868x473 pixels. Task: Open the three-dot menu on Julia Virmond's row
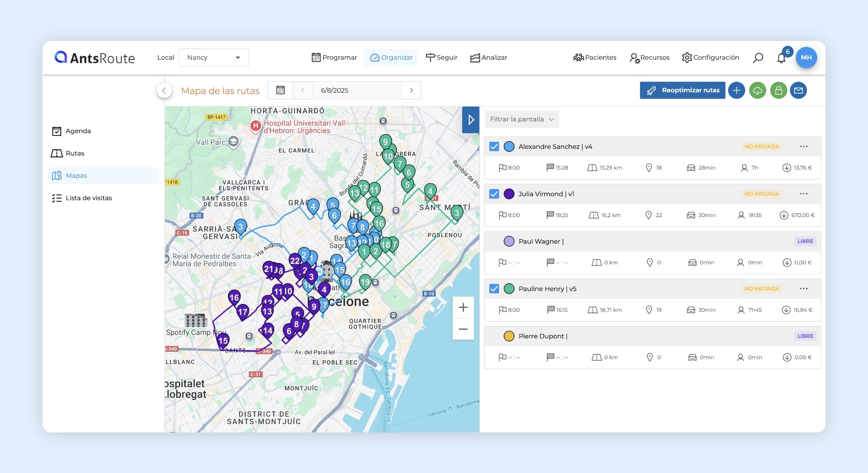(x=804, y=193)
